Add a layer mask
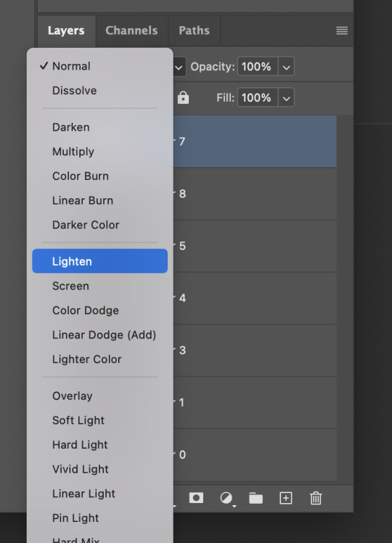 [196, 498]
